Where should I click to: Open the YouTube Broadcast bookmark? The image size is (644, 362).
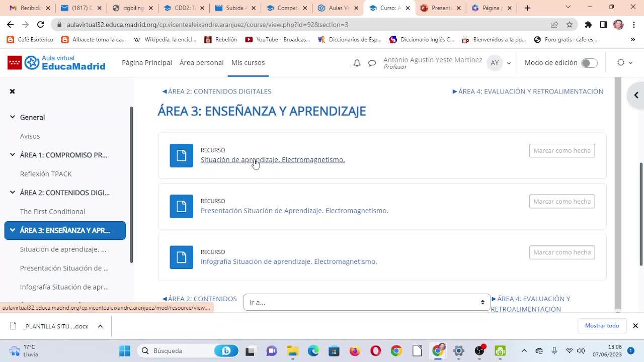(x=278, y=39)
